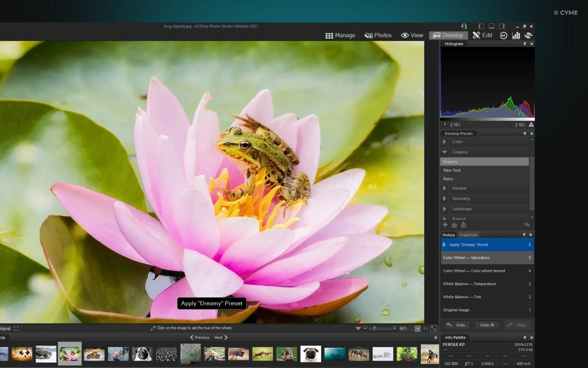The width and height of the screenshot is (588, 368).
Task: Select the running horse thumbnail in filmstrip
Action: coord(430,354)
